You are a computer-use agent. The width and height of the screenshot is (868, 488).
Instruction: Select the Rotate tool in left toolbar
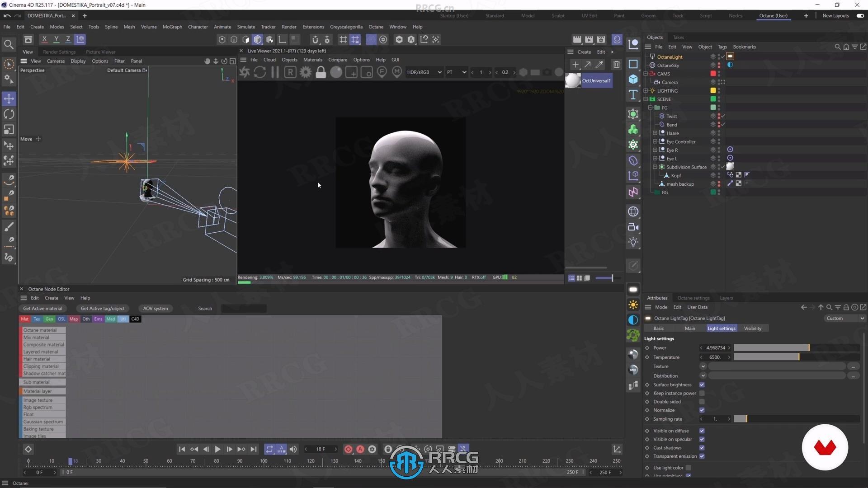(9, 114)
